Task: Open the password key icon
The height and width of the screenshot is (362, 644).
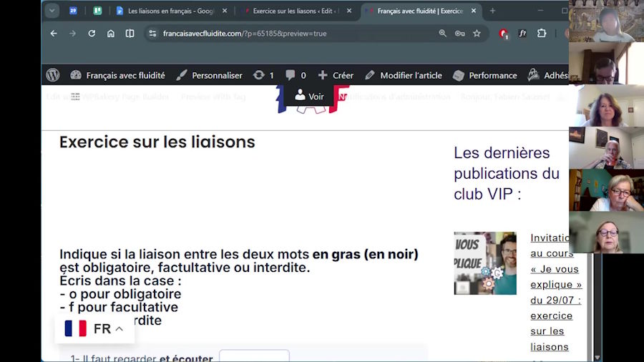Action: [459, 34]
